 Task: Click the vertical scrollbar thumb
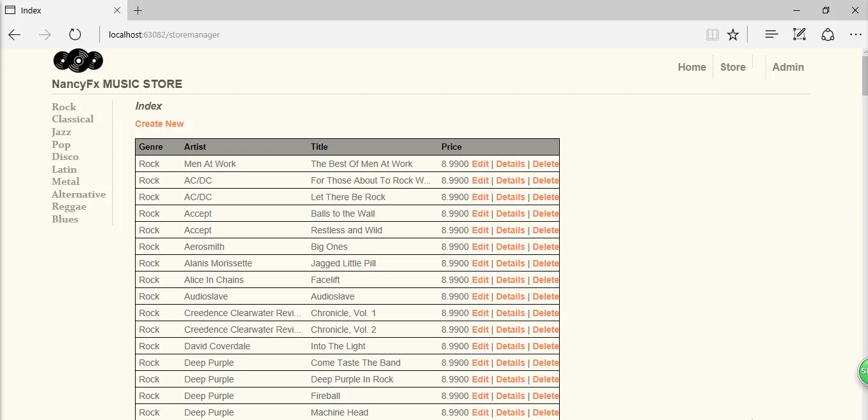[864, 76]
